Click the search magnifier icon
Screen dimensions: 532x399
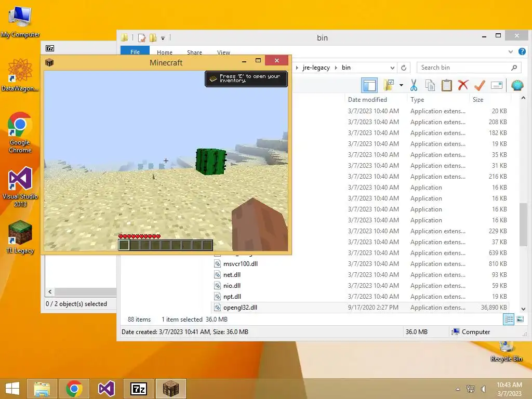click(x=514, y=68)
